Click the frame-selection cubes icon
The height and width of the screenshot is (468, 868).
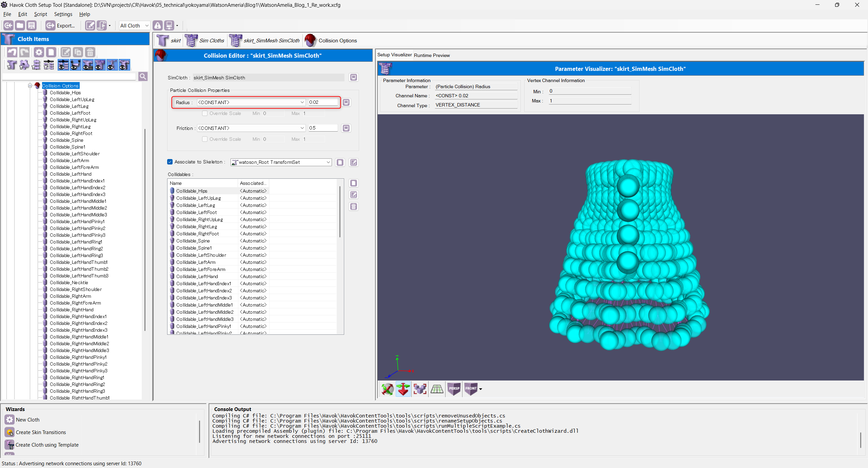pos(420,389)
